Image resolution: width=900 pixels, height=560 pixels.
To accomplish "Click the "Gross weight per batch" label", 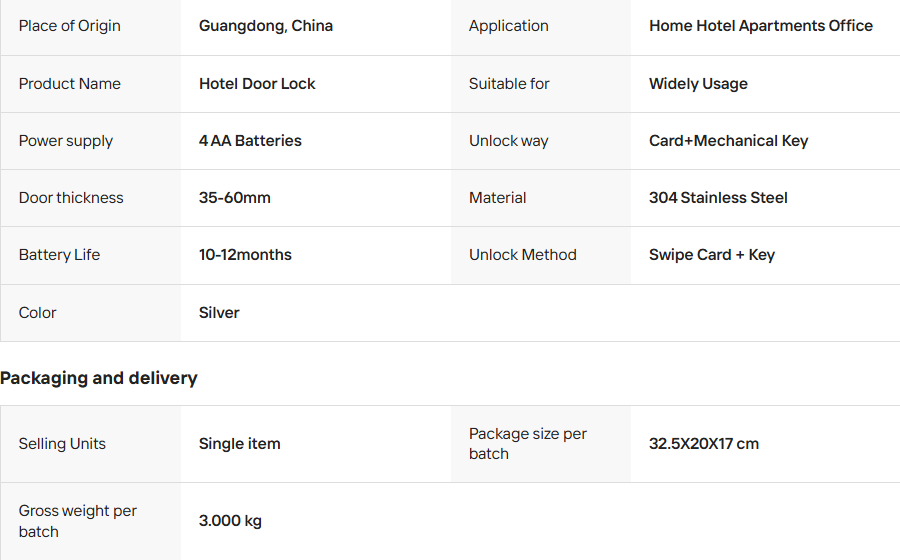I will [77, 521].
